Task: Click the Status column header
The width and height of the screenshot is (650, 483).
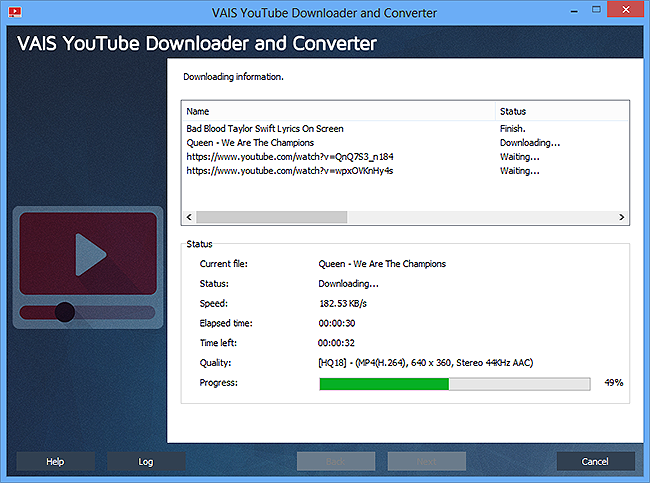Action: pos(562,111)
